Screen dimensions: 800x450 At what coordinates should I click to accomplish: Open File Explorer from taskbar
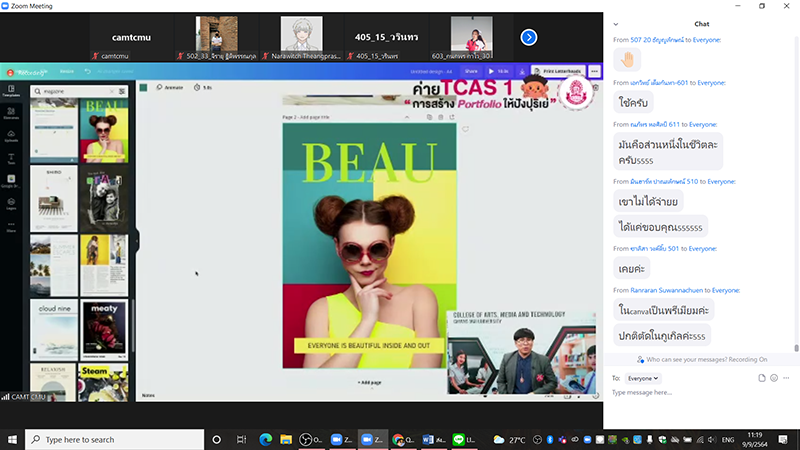point(286,439)
